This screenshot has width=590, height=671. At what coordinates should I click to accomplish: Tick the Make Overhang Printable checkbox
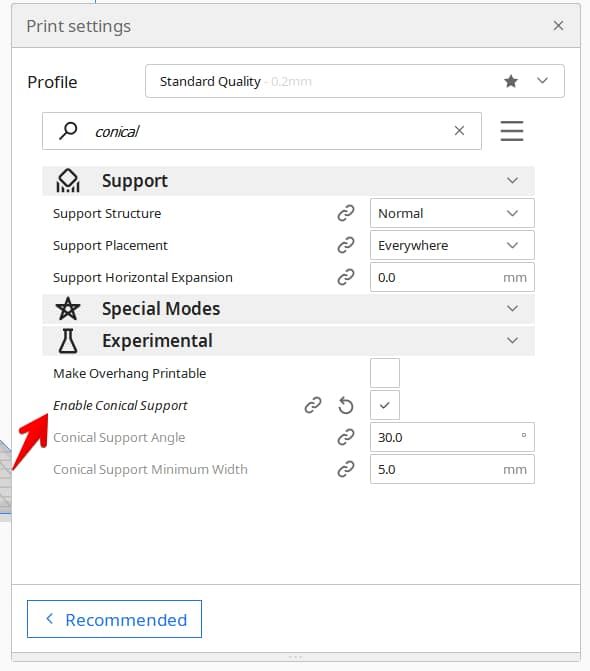385,373
